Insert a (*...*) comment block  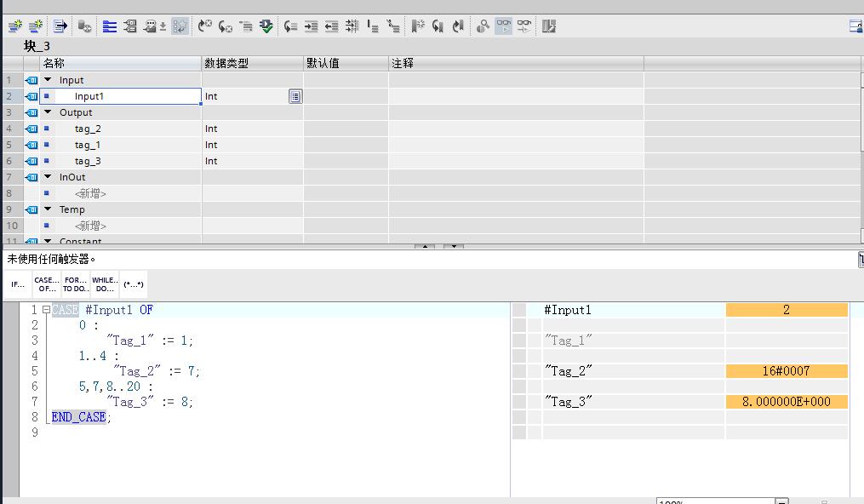point(134,284)
